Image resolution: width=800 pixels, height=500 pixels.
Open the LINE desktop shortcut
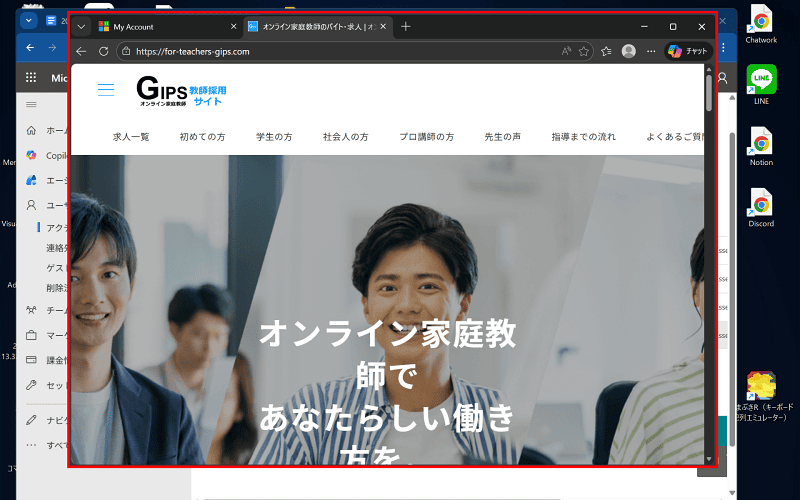761,84
